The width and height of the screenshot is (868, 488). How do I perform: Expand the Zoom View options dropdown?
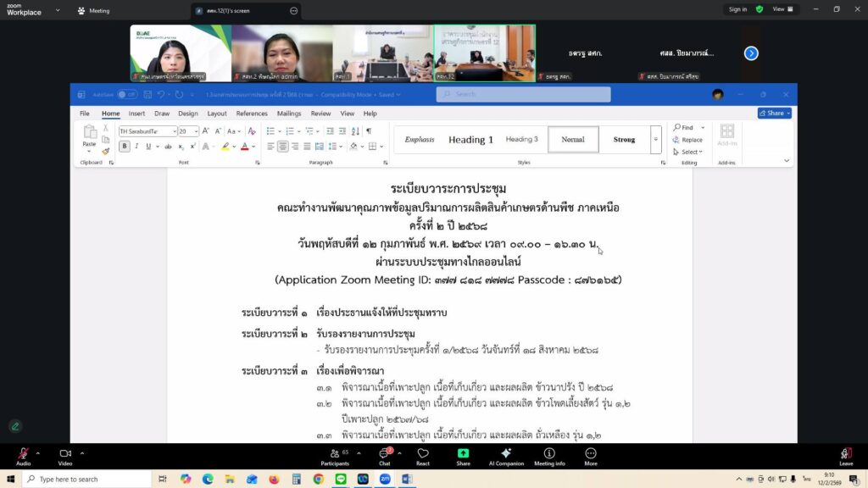(x=782, y=9)
